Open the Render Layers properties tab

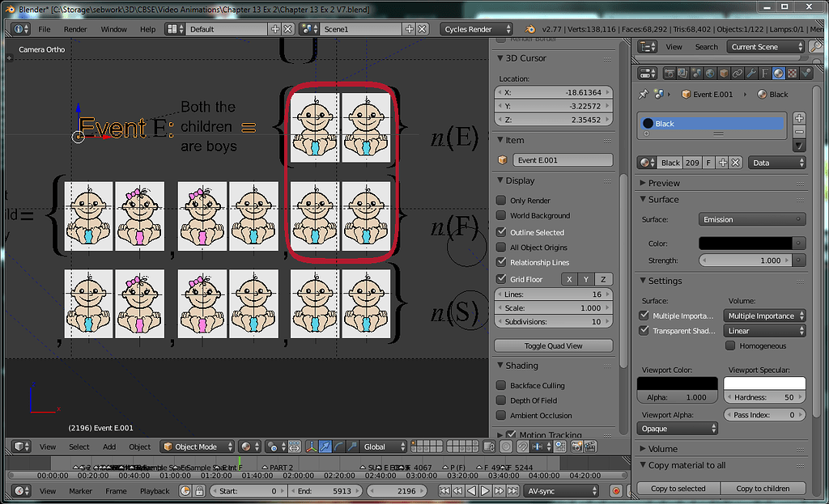(682, 74)
